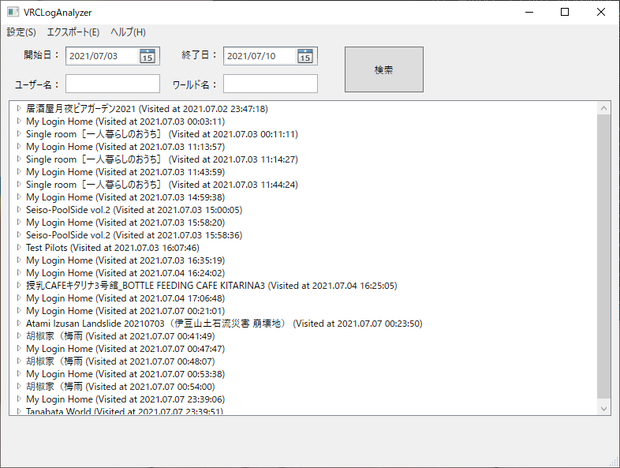Expand Single room entry visited at 11:44:24

[x=19, y=184]
